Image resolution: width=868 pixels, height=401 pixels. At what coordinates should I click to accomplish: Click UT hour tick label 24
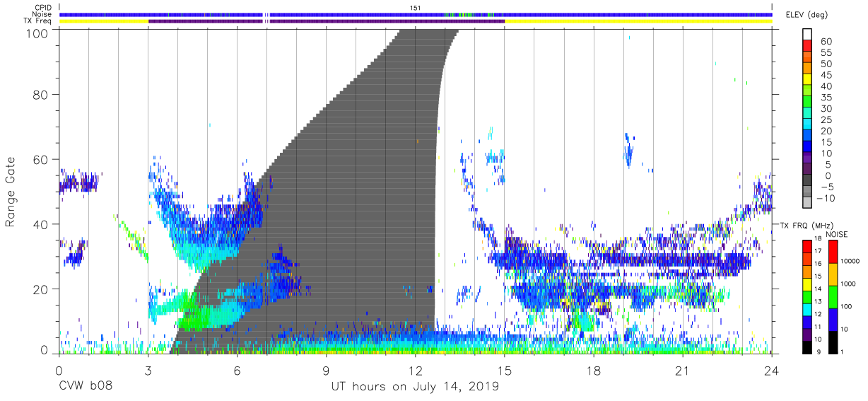(x=772, y=371)
